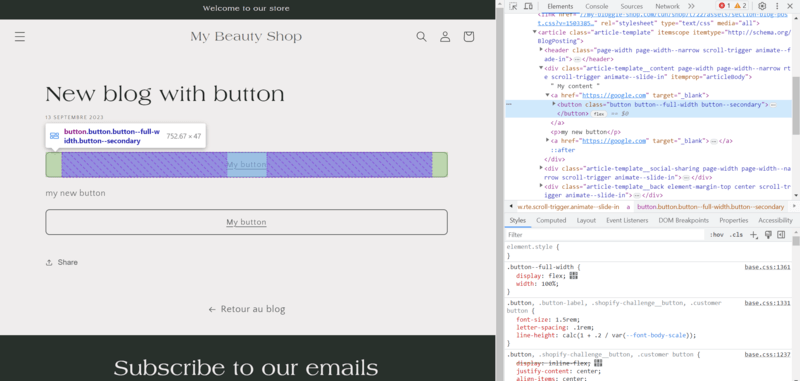This screenshot has height=381, width=800.
Task: Open the hamburger menu on the store page
Action: point(20,37)
